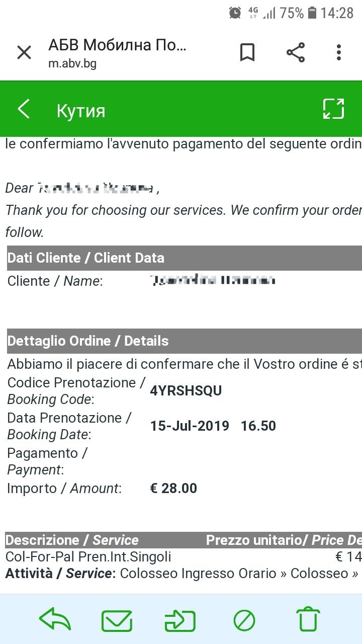Tap the battery indicator in the status bar
362x644 pixels.
click(312, 13)
